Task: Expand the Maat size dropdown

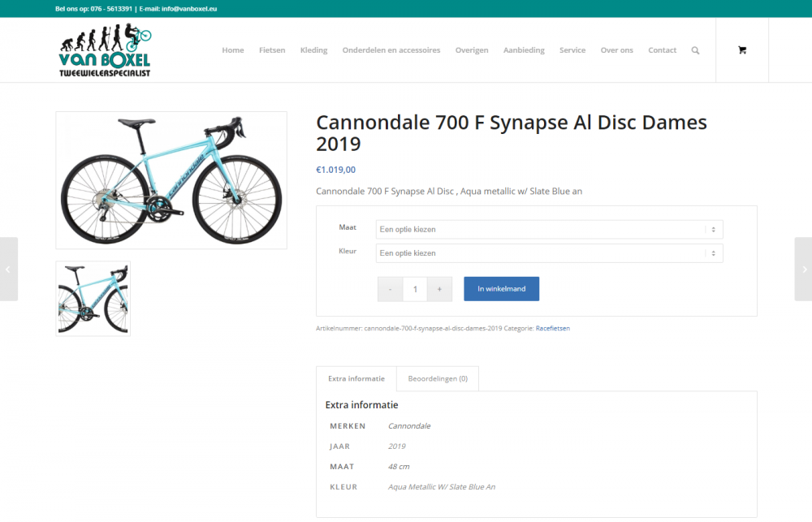Action: 550,230
